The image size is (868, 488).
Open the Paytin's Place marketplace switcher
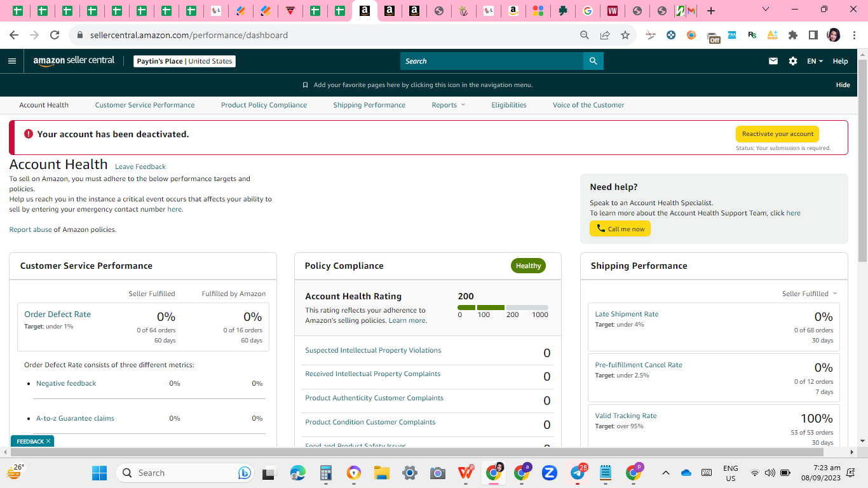(185, 61)
